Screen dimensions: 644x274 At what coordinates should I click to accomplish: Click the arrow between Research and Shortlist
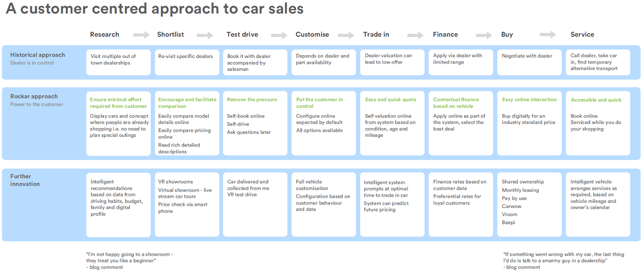141,35
